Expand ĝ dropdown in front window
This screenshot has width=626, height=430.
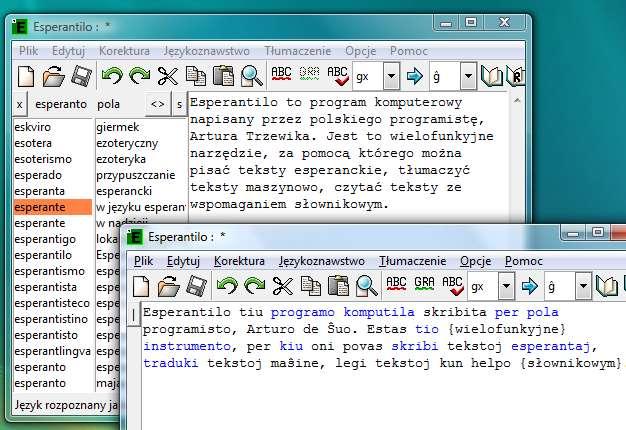click(x=583, y=286)
